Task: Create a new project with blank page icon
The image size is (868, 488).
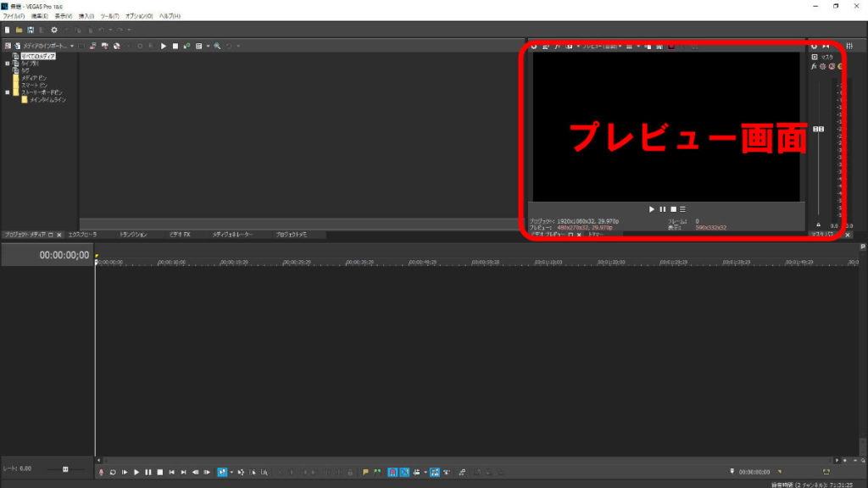Action: [x=7, y=30]
